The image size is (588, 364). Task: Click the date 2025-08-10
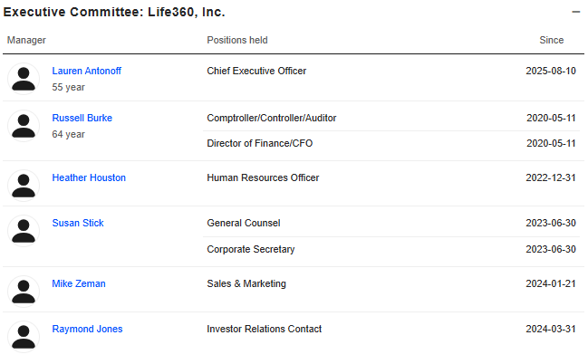click(551, 71)
